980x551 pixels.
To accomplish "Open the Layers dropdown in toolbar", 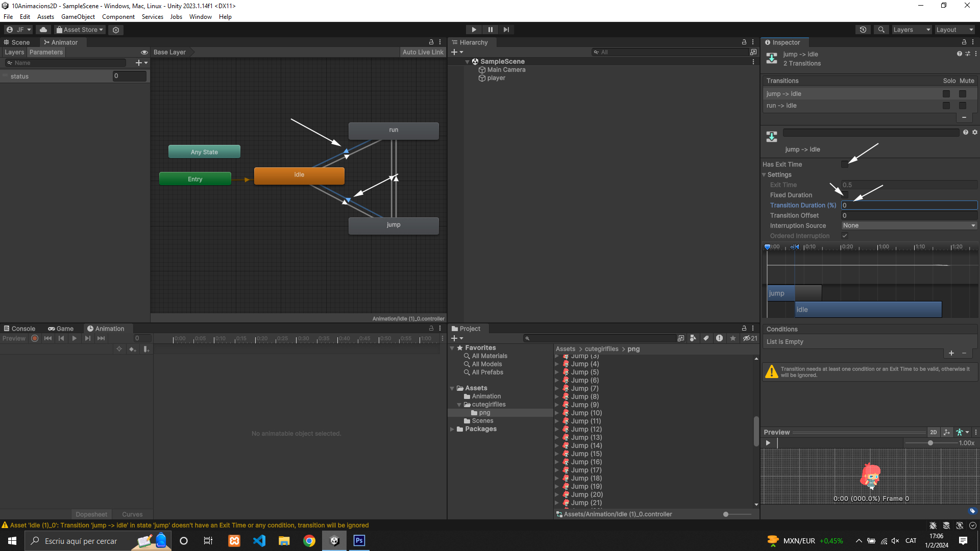I will pos(912,30).
